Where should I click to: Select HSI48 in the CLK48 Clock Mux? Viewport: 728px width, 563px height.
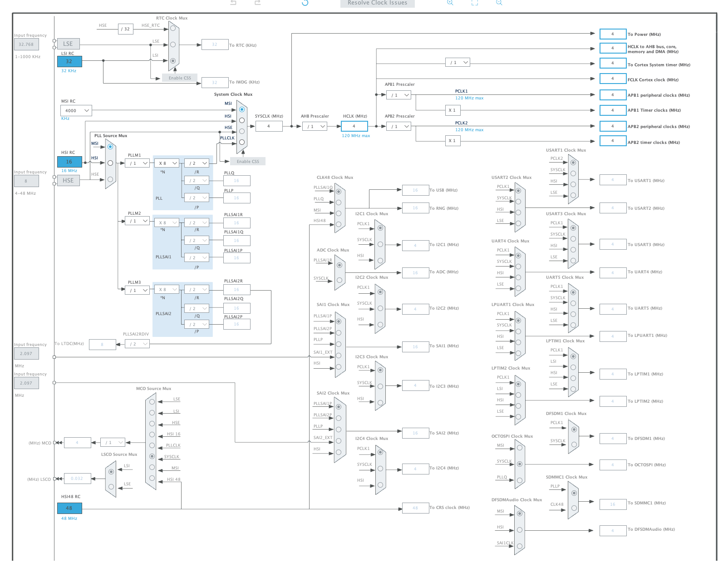[x=339, y=224]
